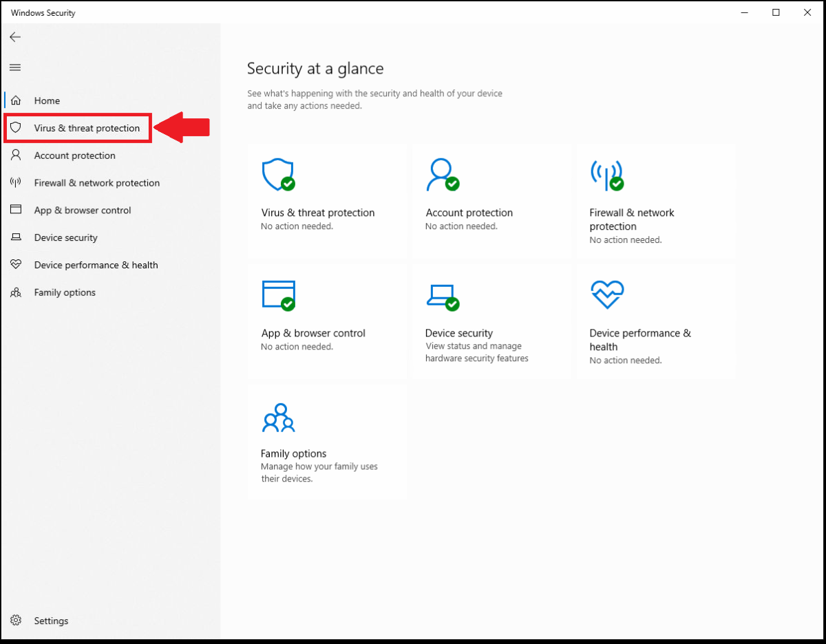Open the hamburger navigation menu
Viewport: 826px width, 644px height.
click(x=15, y=67)
